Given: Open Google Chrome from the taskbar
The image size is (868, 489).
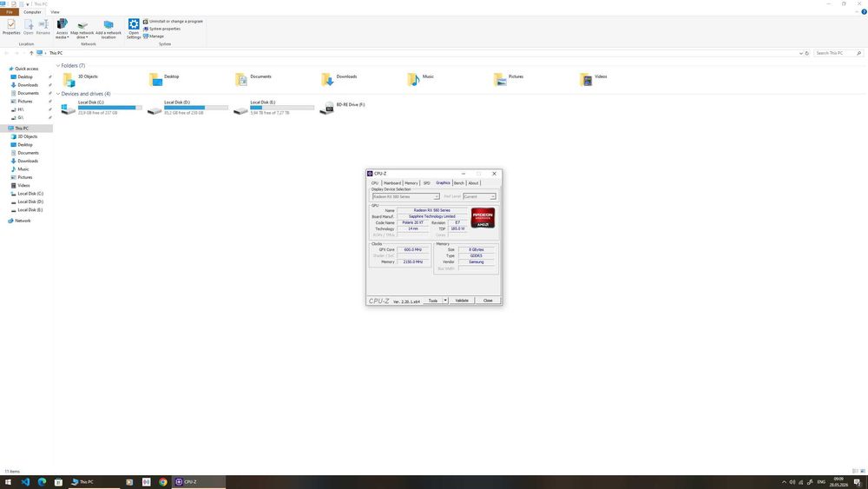Looking at the screenshot, I should pos(163,482).
